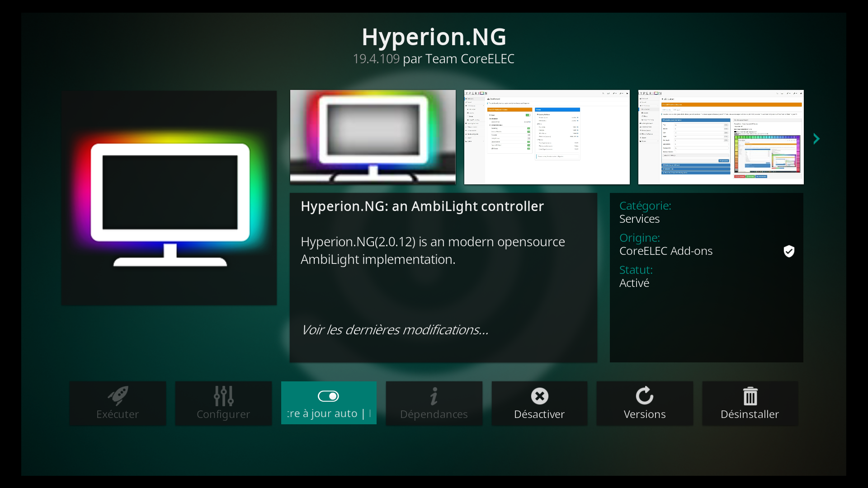The image size is (868, 488).
Task: Open the ambilight TV screenshot thumbnail
Action: click(373, 137)
